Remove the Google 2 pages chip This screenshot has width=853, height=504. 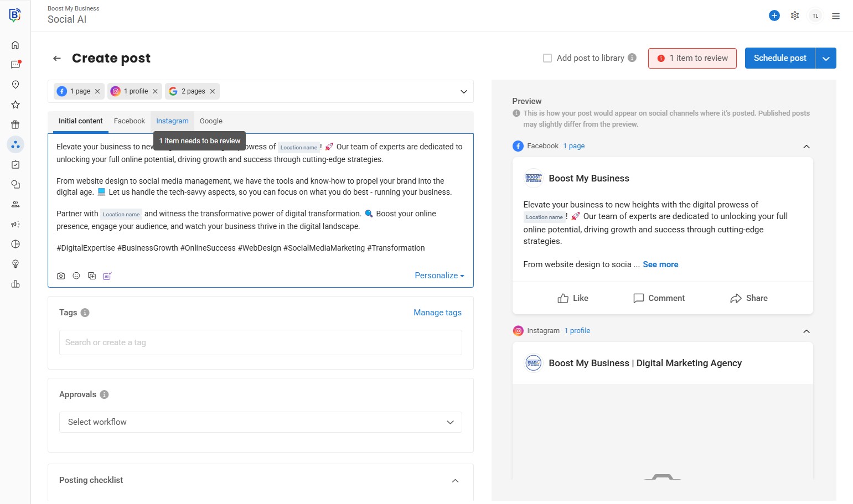213,91
